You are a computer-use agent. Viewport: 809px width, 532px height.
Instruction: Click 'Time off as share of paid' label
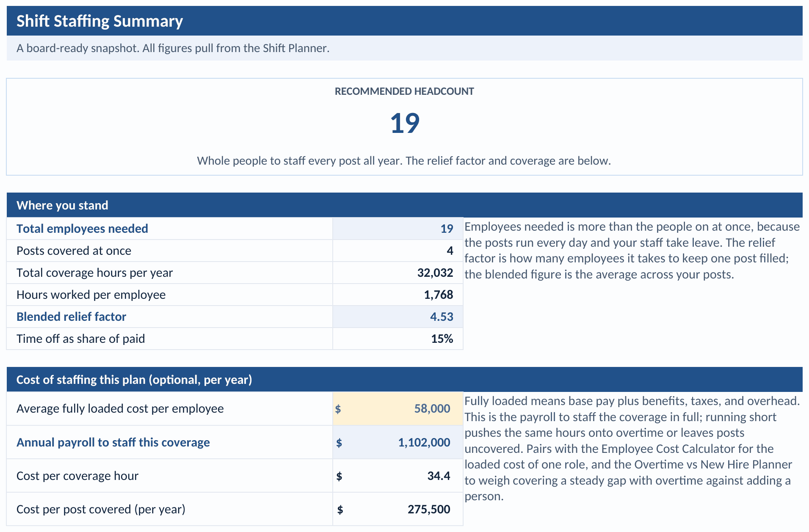[x=80, y=339]
